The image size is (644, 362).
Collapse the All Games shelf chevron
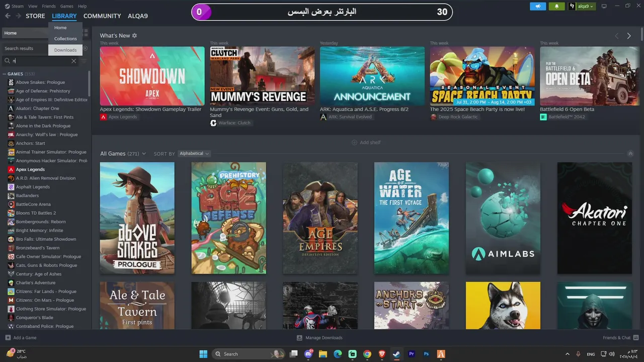click(630, 153)
